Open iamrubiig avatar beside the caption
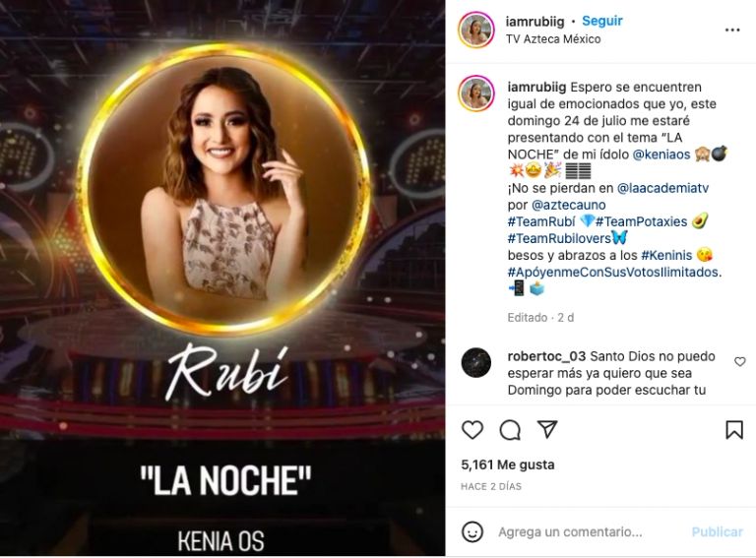The height and width of the screenshot is (558, 756). 476,93
